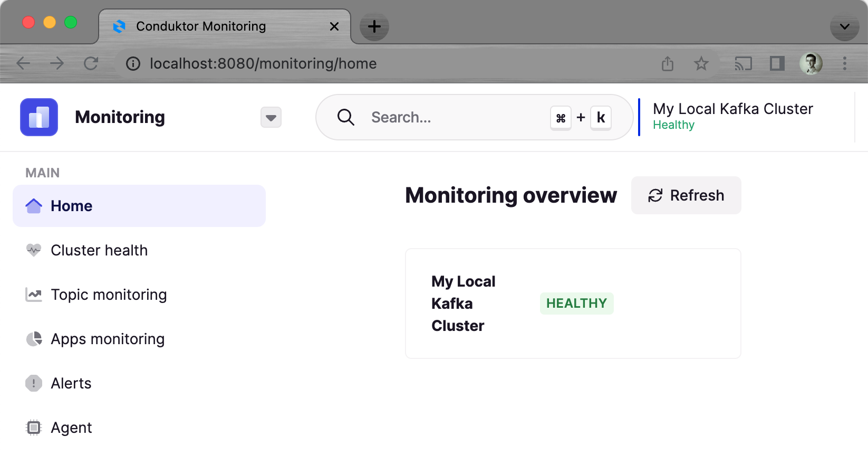The image size is (868, 455).
Task: Bookmark this page with star icon
Action: click(x=701, y=64)
